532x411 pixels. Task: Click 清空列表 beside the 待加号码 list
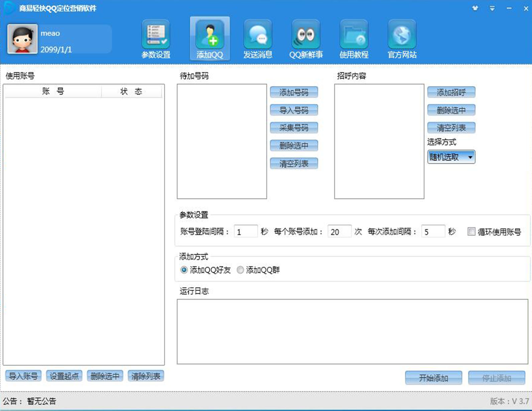[x=294, y=163]
